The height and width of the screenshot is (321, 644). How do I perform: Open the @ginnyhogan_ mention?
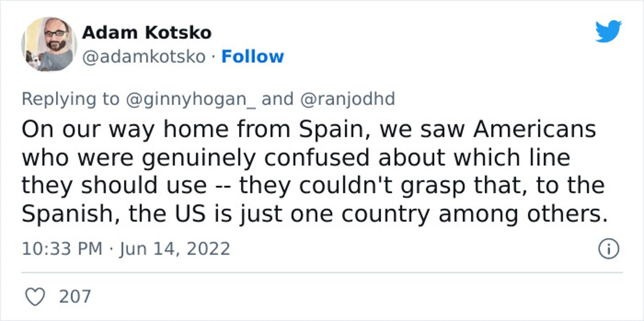191,99
